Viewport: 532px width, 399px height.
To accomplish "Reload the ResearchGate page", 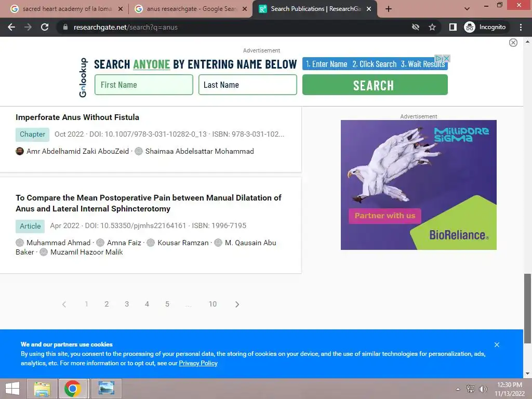I will (x=45, y=27).
